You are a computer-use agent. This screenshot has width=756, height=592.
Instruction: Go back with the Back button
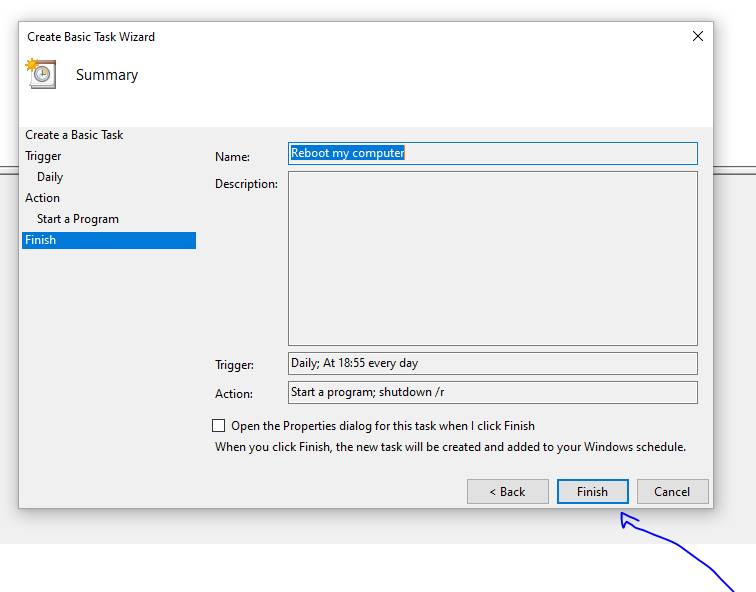508,491
